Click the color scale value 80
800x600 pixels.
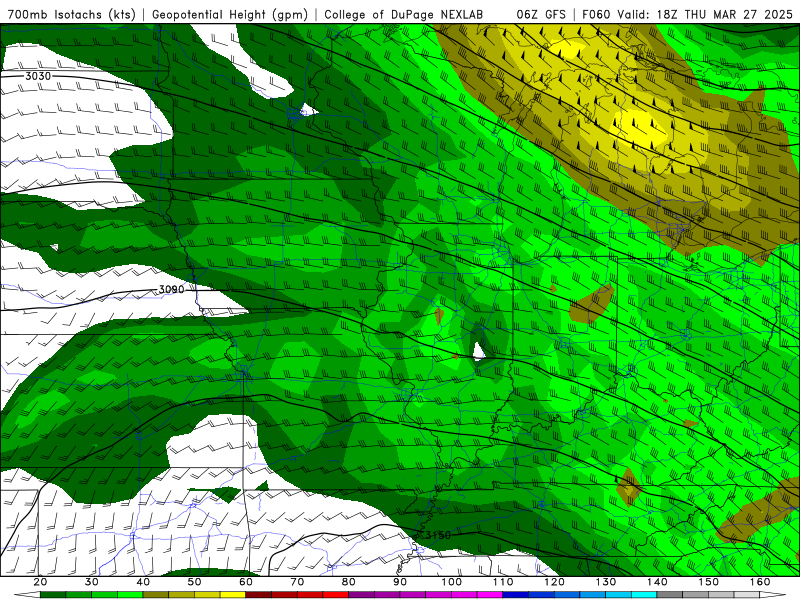(x=348, y=582)
